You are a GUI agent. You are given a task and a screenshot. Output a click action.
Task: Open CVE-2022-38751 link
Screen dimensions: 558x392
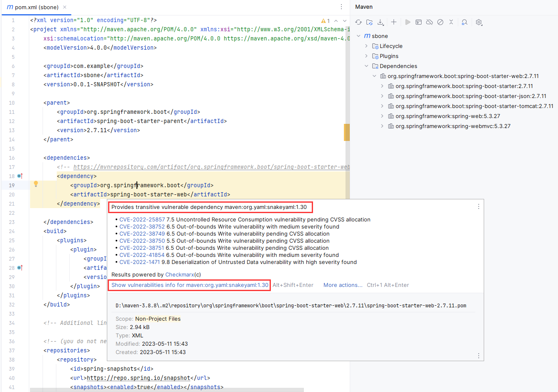[142, 248]
